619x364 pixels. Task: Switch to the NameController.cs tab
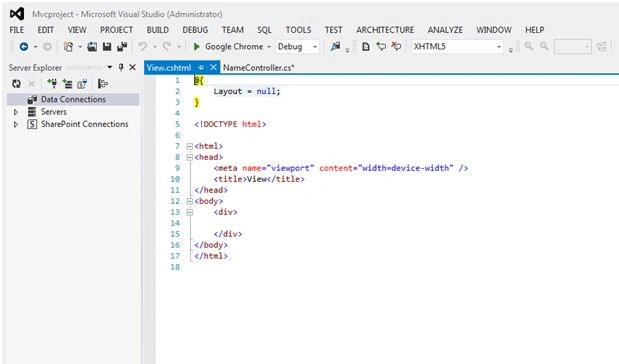pyautogui.click(x=259, y=68)
